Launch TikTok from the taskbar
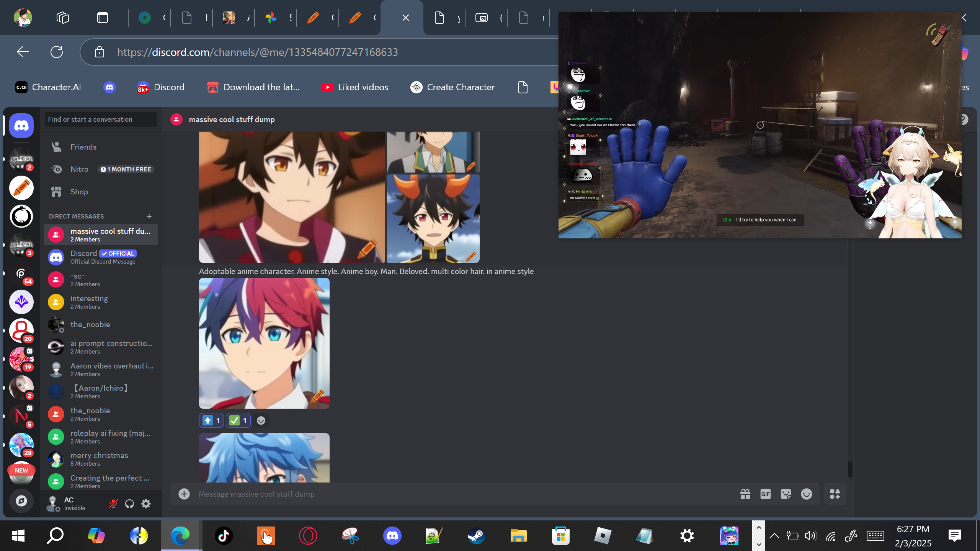The image size is (980, 551). 224,536
